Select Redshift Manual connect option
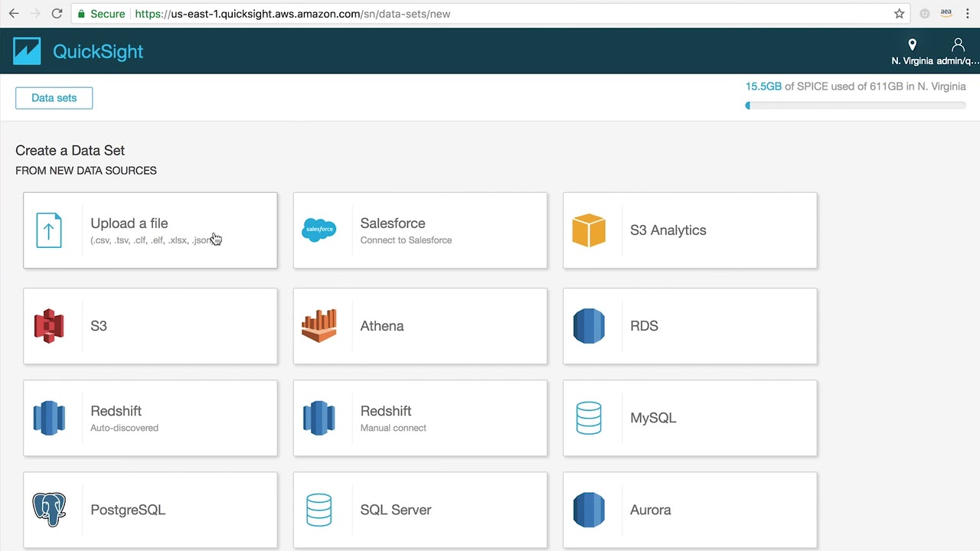Viewport: 980px width, 551px height. pos(420,418)
